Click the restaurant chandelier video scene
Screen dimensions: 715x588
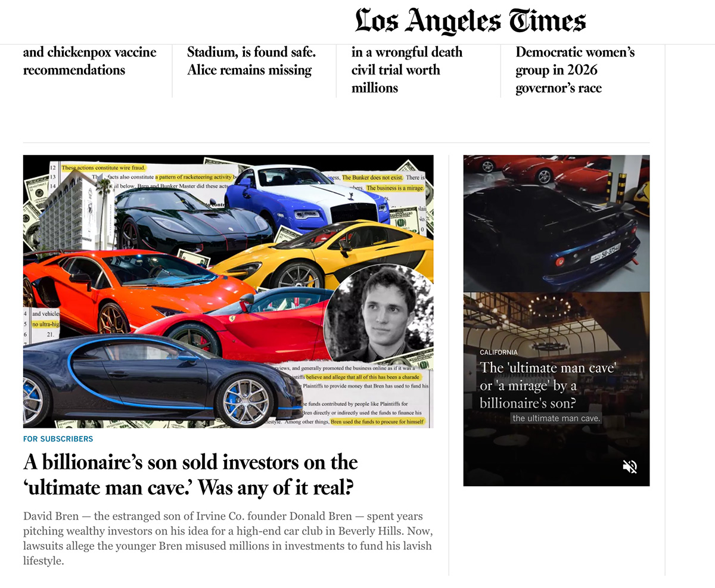click(x=548, y=316)
